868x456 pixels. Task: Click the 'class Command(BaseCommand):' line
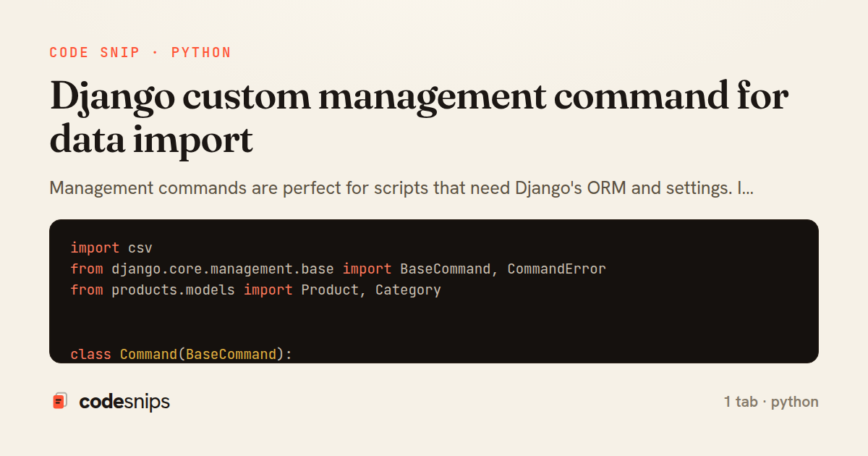point(181,354)
